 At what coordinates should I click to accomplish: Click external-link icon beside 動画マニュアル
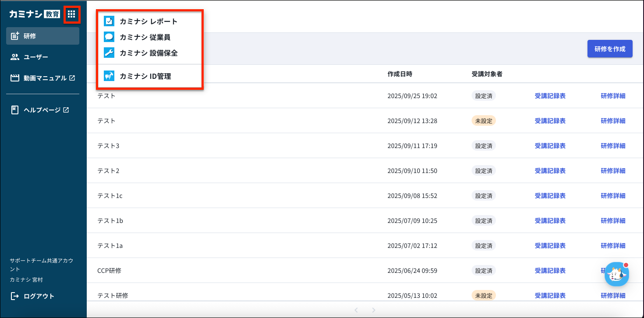pos(72,78)
